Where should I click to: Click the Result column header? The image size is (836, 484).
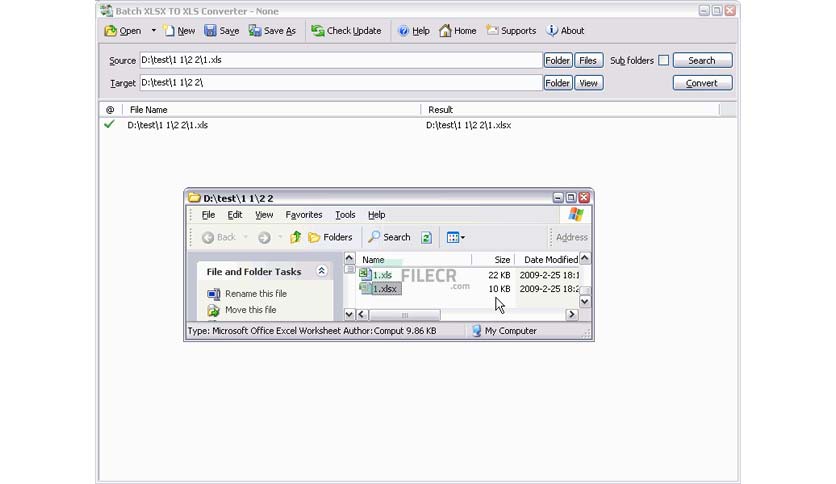pos(570,109)
